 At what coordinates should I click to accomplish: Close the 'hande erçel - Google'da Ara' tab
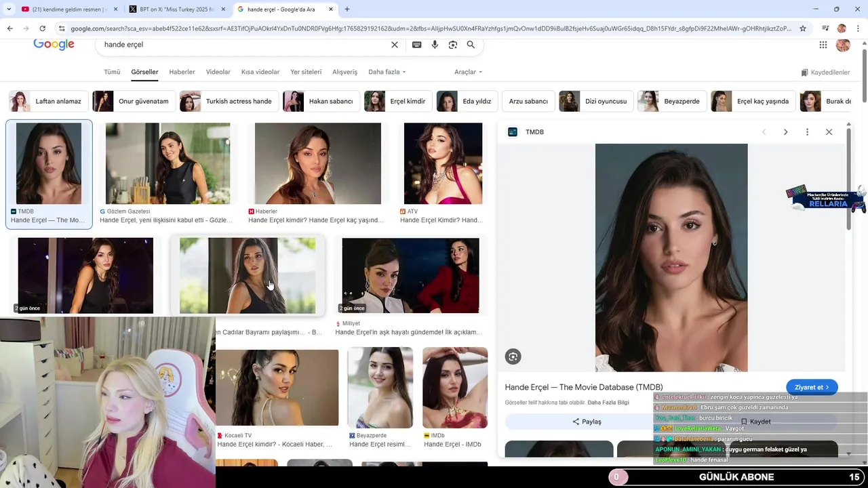[x=330, y=9]
